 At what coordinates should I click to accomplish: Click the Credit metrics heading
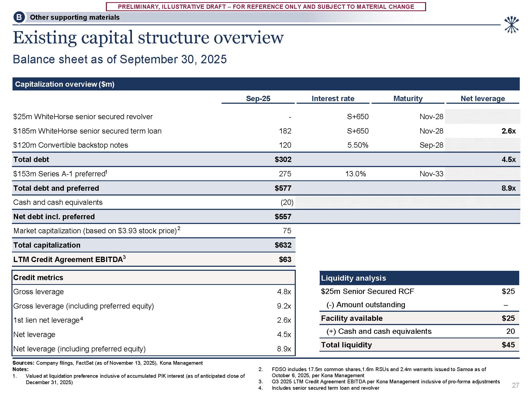(x=38, y=278)
